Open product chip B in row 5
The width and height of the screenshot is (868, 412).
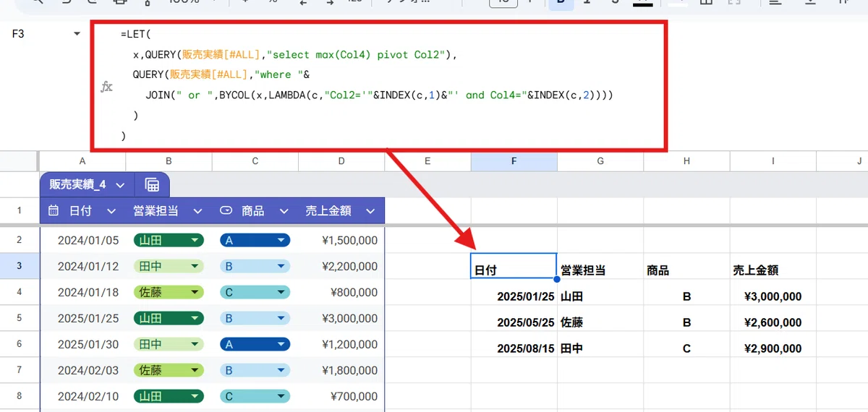click(x=255, y=319)
